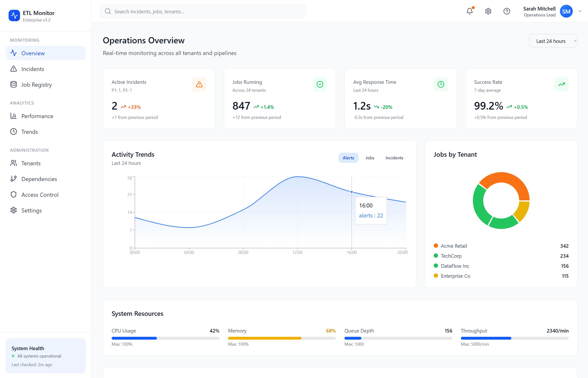Open the Incidents page
Viewport: 588px width, 378px height.
(46, 69)
